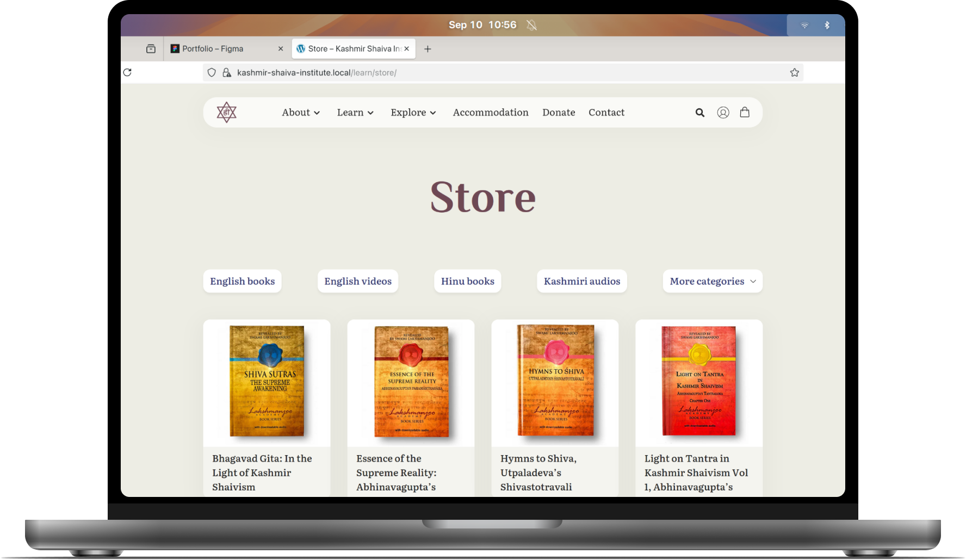Open the More categories dropdown
Viewport: 966px width, 560px height.
[x=713, y=281]
